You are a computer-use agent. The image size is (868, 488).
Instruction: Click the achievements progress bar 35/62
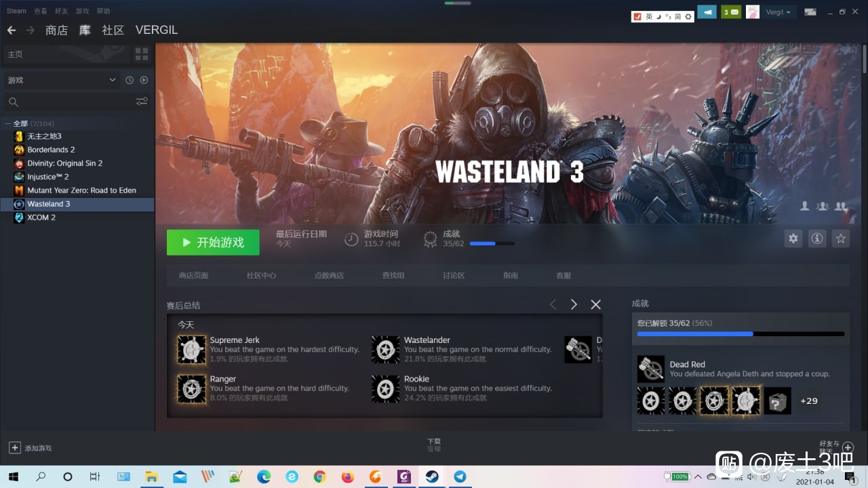click(x=492, y=243)
